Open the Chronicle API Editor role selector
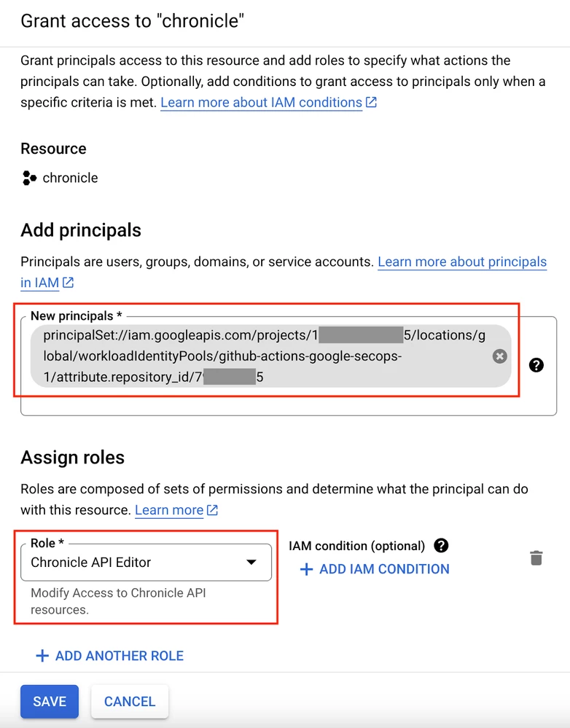Image resolution: width=570 pixels, height=728 pixels. [146, 563]
